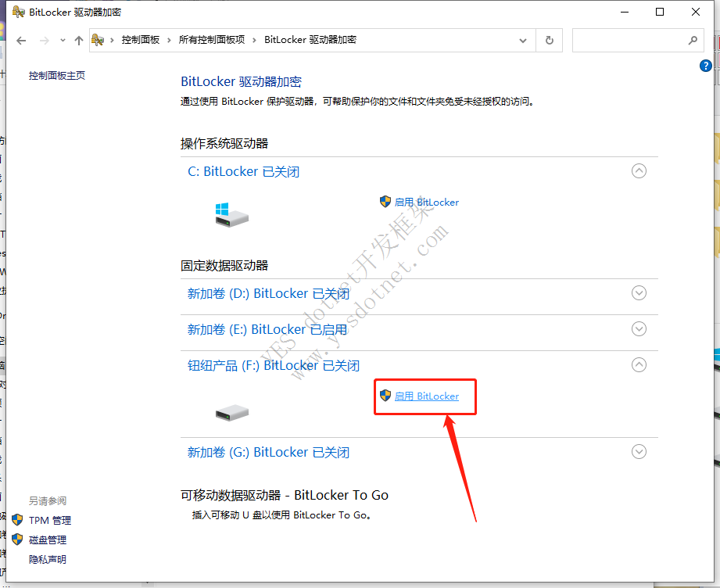Expand the address bar history dropdown
The width and height of the screenshot is (720, 588).
point(522,41)
